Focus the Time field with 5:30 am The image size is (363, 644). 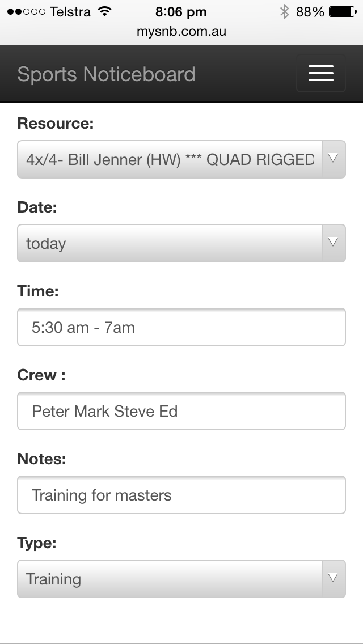181,327
